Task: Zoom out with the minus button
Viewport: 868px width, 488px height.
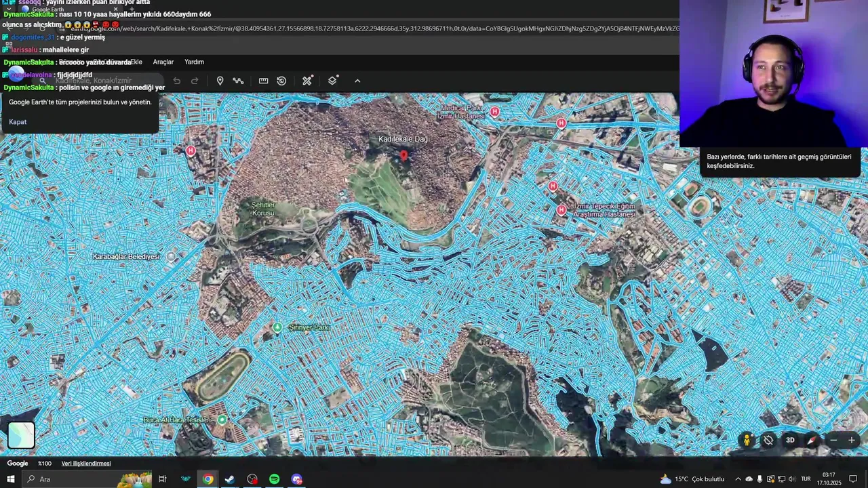Action: click(833, 440)
